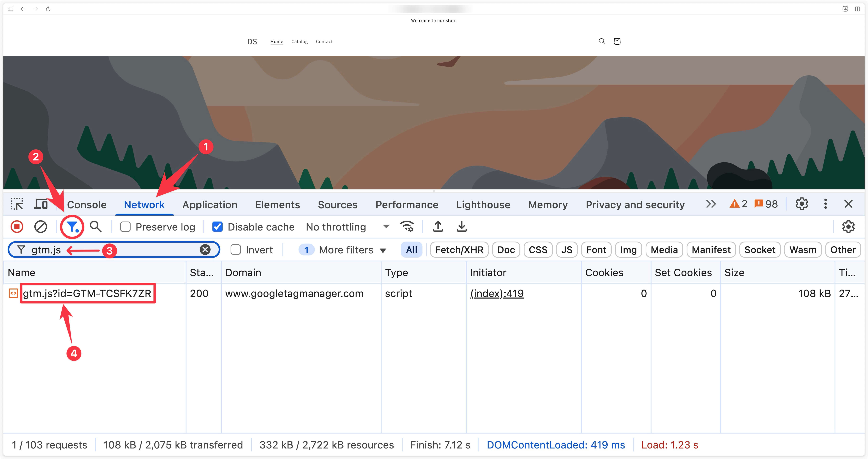Close the DevTools panel
This screenshot has height=459, width=868.
(848, 204)
